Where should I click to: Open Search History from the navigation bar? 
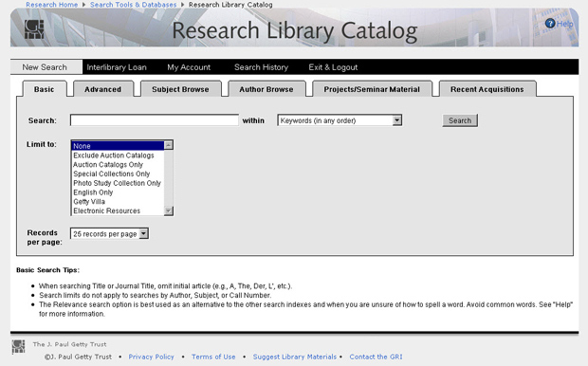pos(262,67)
